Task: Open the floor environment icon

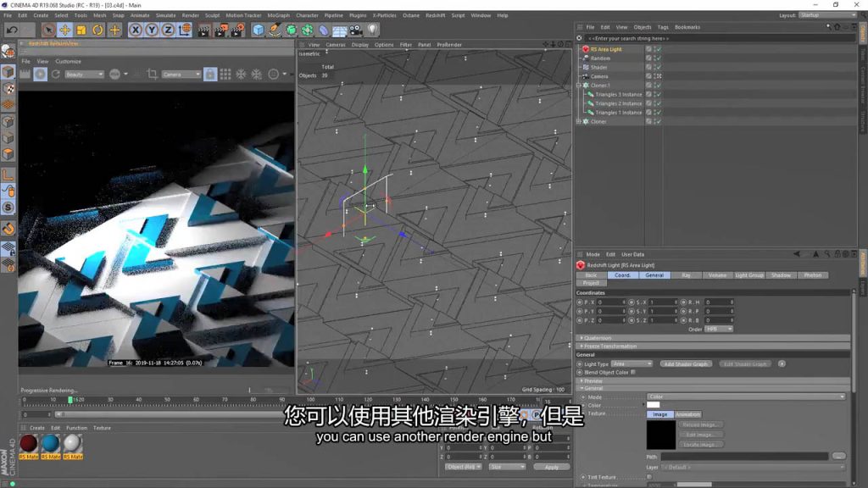Action: pyautogui.click(x=339, y=30)
